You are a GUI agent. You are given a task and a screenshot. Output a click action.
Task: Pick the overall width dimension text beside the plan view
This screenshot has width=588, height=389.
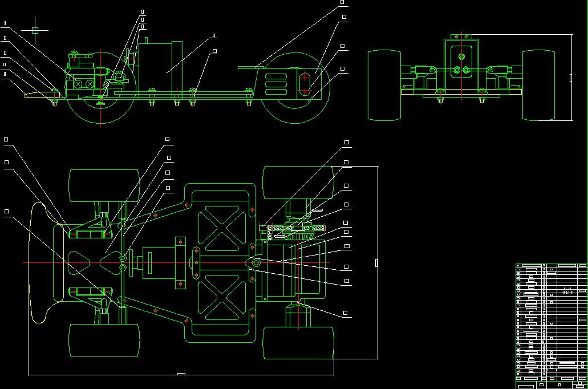[376, 262]
